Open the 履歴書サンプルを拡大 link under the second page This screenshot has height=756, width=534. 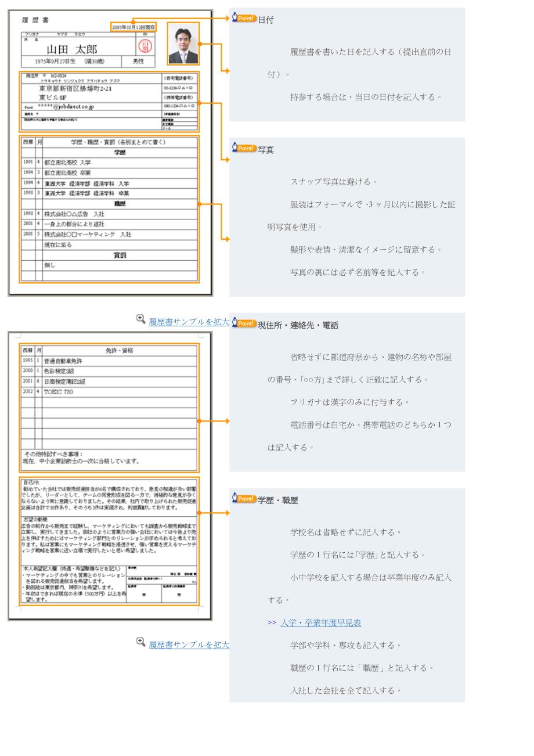(189, 645)
